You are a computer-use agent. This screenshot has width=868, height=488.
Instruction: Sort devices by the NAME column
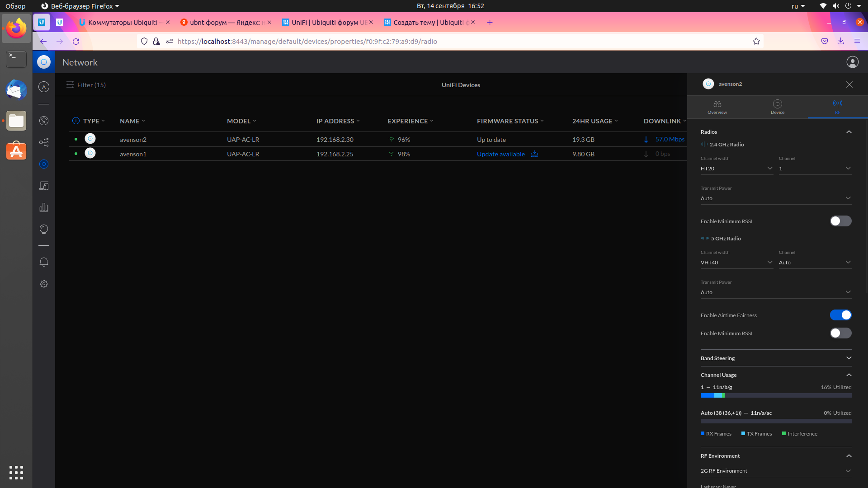tap(132, 121)
